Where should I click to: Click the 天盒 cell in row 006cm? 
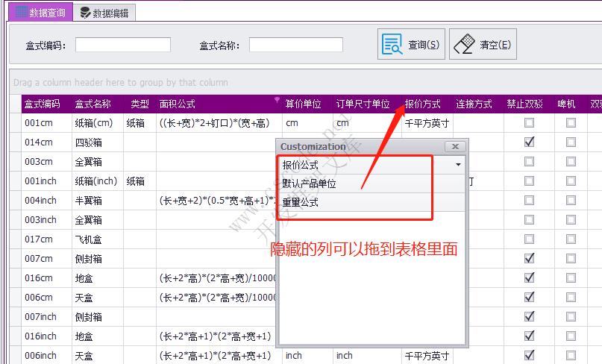pos(98,298)
